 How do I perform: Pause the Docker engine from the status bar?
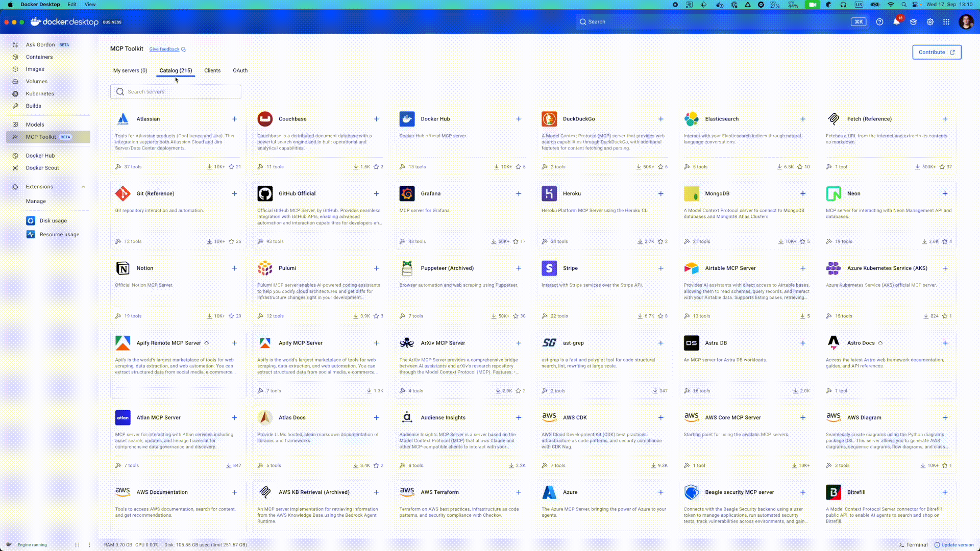click(x=78, y=545)
